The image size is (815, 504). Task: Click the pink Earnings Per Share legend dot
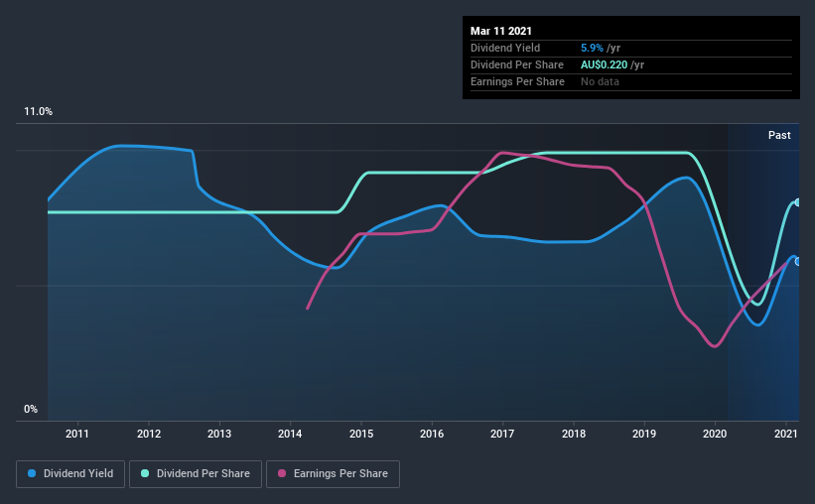click(x=282, y=473)
